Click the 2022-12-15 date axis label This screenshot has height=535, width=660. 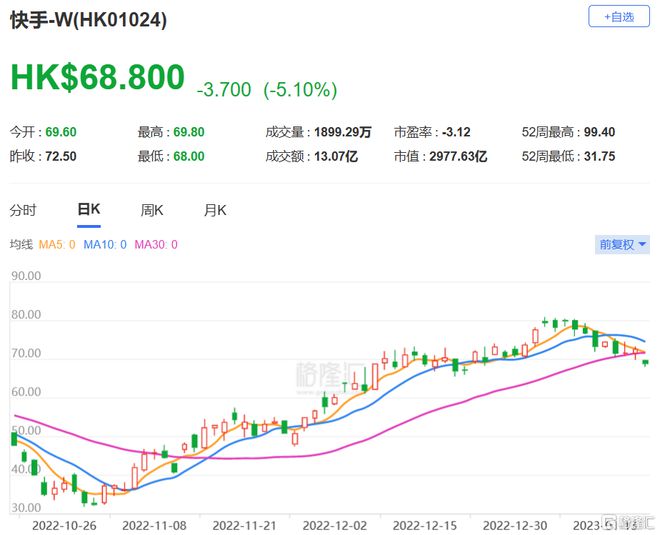pyautogui.click(x=425, y=525)
